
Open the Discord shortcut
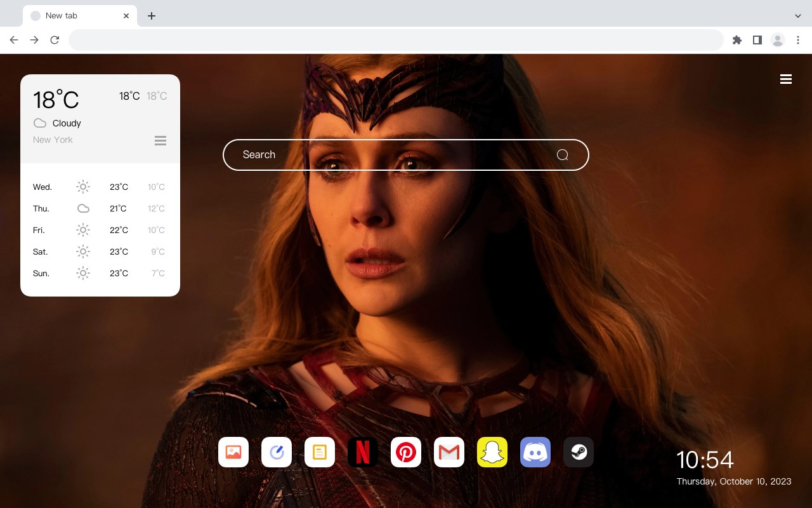tap(535, 452)
